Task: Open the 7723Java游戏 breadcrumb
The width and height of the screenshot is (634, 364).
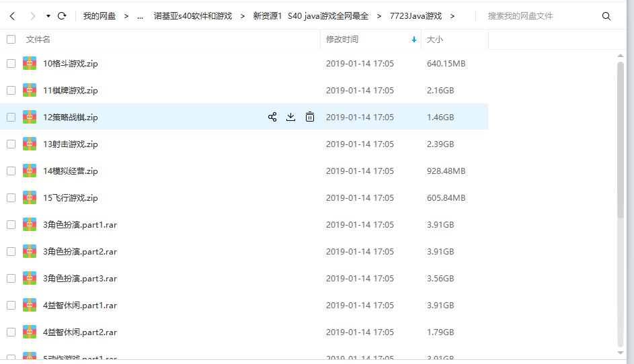Action: coord(415,16)
